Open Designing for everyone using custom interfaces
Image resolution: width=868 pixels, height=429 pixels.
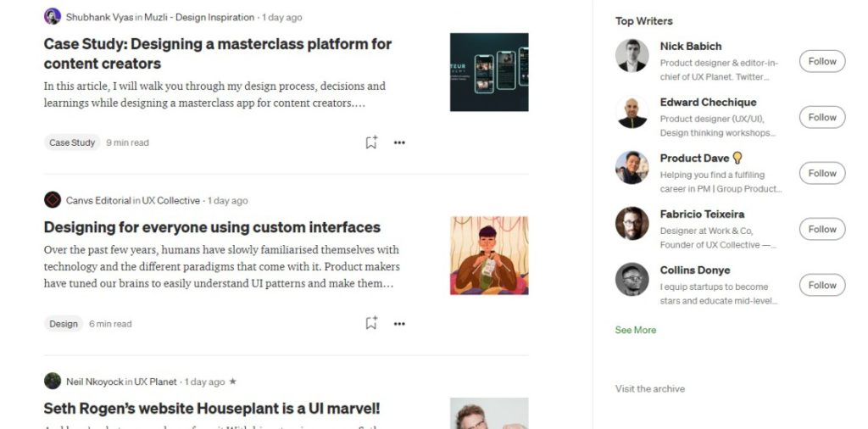212,227
